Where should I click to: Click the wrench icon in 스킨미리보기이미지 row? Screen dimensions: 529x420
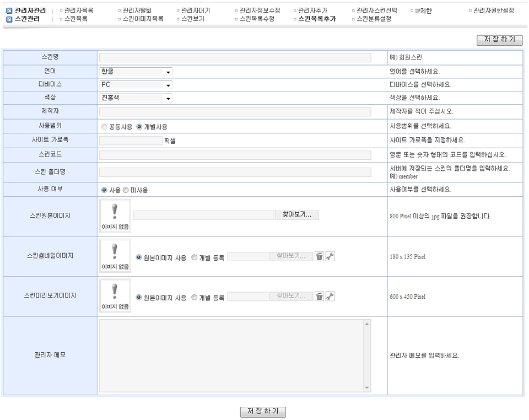tap(330, 296)
